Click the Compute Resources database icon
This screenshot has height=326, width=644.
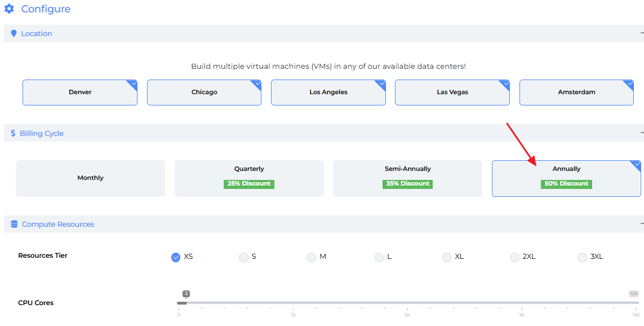[14, 224]
